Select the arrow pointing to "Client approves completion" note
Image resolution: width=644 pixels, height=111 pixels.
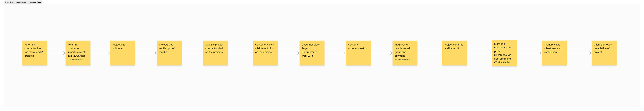coord(579,53)
